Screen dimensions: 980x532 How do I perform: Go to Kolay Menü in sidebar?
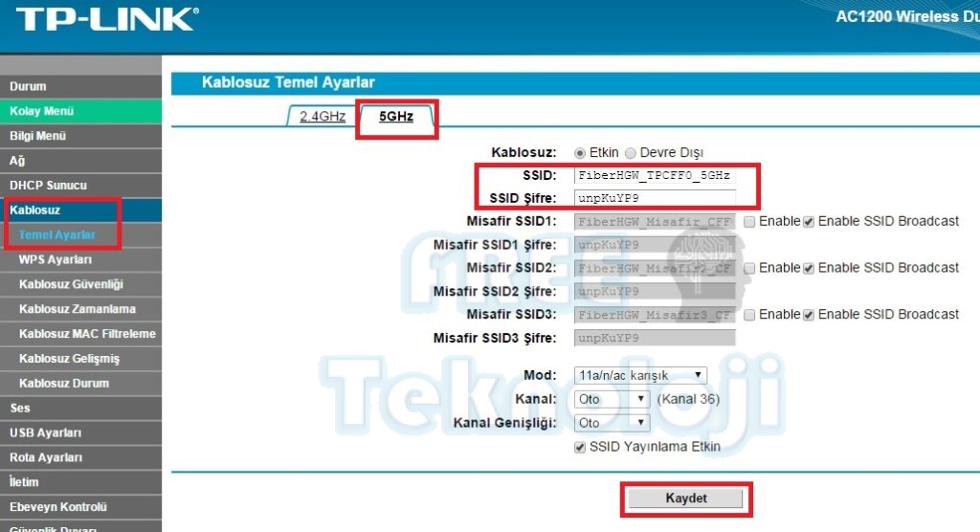[x=41, y=111]
